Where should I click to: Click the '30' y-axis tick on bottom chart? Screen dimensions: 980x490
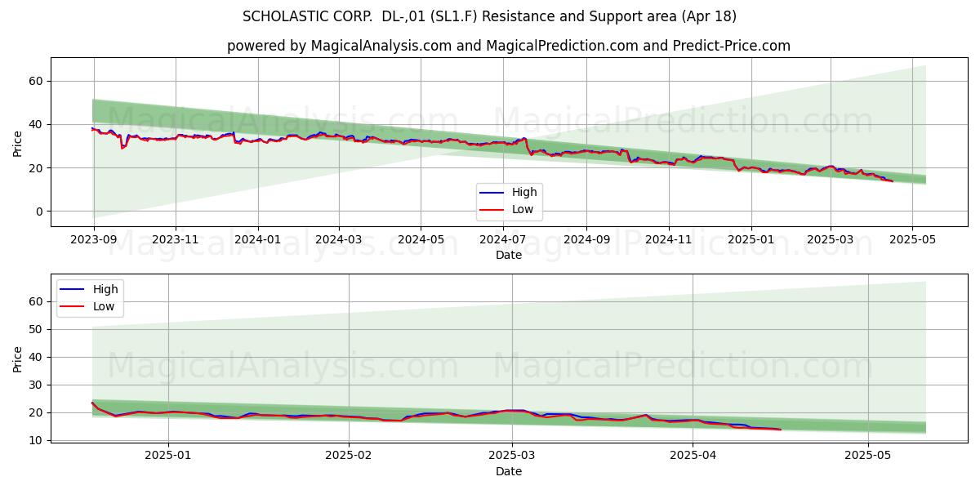38,385
